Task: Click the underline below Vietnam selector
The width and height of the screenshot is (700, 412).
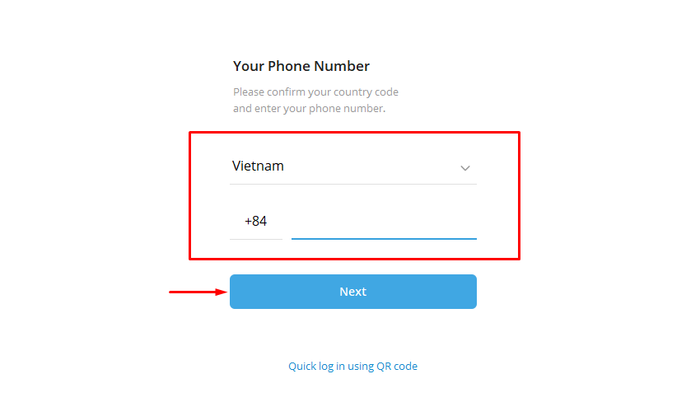Action: (353, 184)
